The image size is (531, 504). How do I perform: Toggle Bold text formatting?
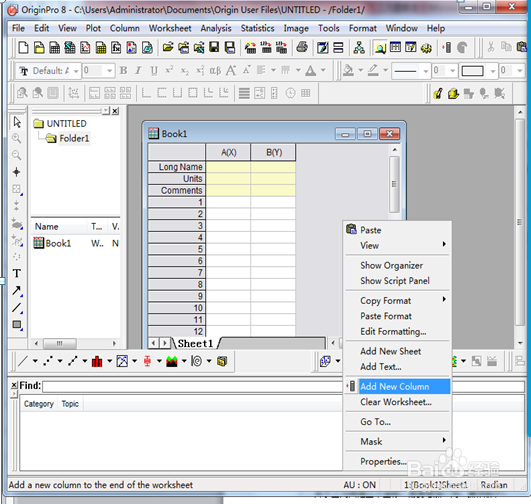coord(123,70)
